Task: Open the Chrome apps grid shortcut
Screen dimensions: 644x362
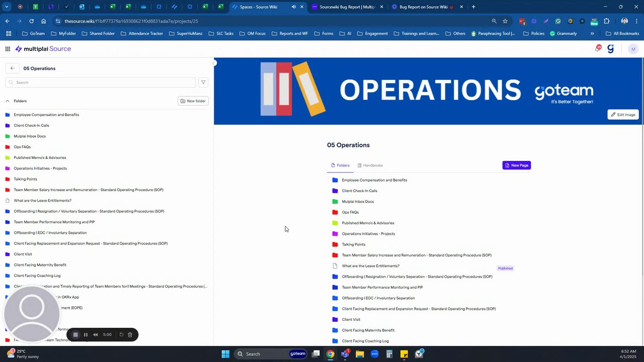Action: [x=9, y=34]
